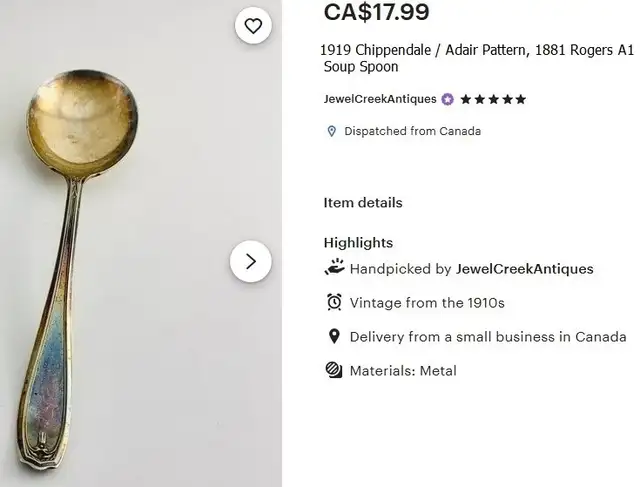Image resolution: width=640 pixels, height=487 pixels.
Task: Open the five-star seller rating
Action: (x=493, y=99)
